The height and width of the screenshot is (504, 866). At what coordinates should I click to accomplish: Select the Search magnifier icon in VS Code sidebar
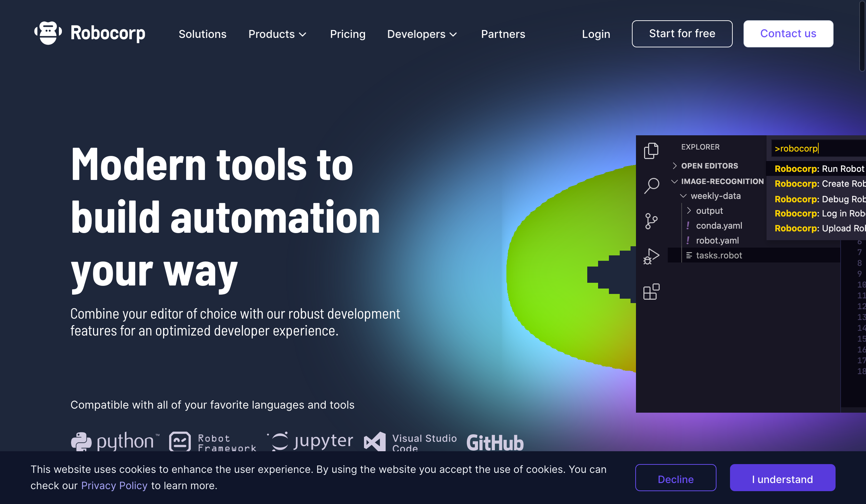point(651,186)
